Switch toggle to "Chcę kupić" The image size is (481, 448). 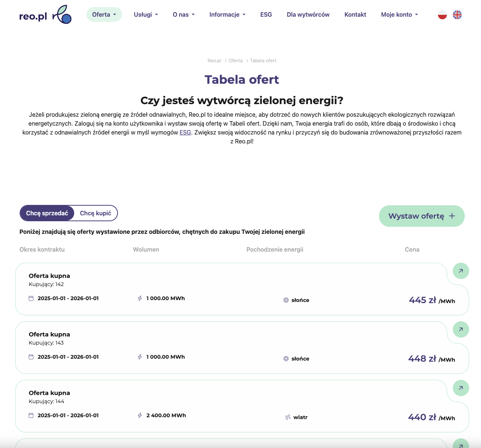[x=96, y=213]
